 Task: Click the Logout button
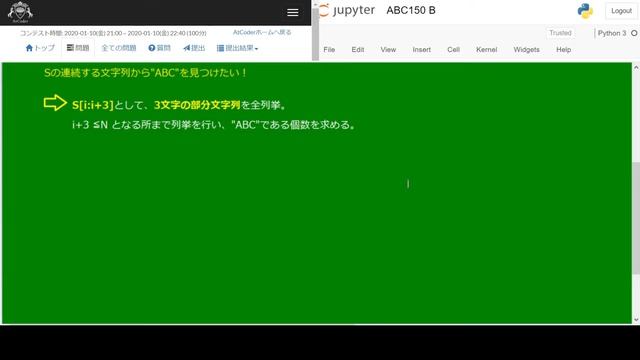tap(621, 11)
